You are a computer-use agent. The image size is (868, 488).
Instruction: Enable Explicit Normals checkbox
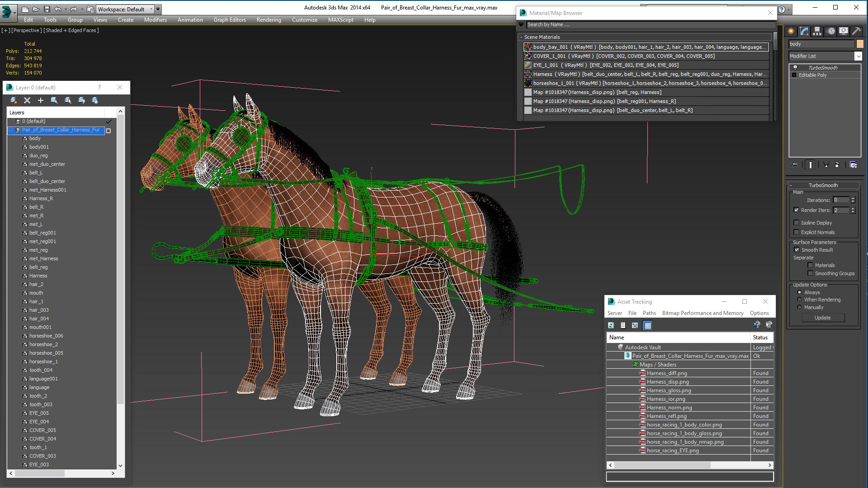coord(796,232)
